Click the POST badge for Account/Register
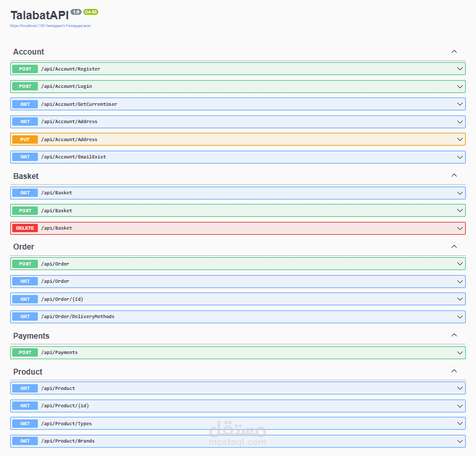Viewport: 476px width, 456px height. (x=25, y=69)
